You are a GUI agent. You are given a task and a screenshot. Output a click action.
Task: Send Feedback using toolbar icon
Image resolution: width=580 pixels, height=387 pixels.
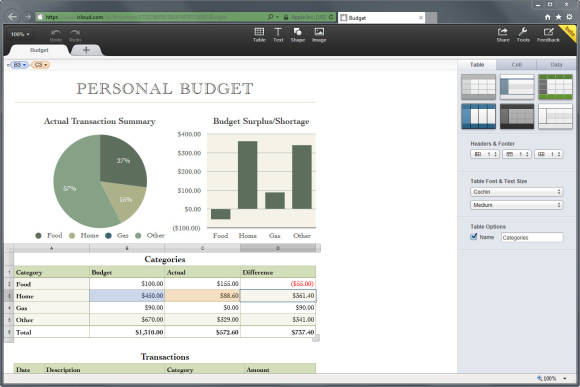click(x=548, y=34)
